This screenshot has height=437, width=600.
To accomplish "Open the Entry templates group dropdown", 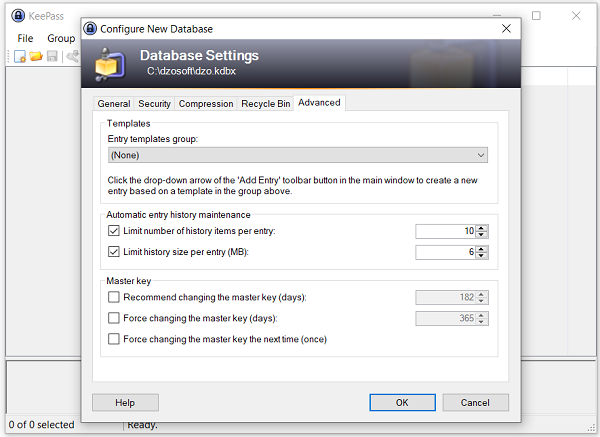I will pos(298,155).
